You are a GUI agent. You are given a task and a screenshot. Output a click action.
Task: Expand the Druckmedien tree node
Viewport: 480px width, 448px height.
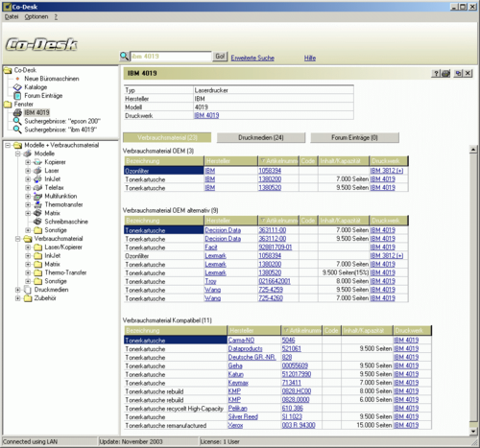point(18,290)
